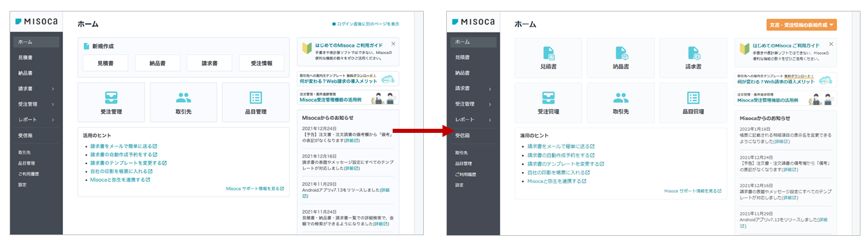
Task: Expand レポート sidebar item in left window
Action: (53, 119)
